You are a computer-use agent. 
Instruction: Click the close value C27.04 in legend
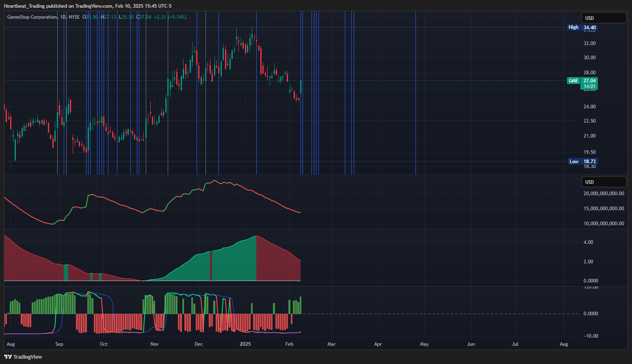click(144, 17)
